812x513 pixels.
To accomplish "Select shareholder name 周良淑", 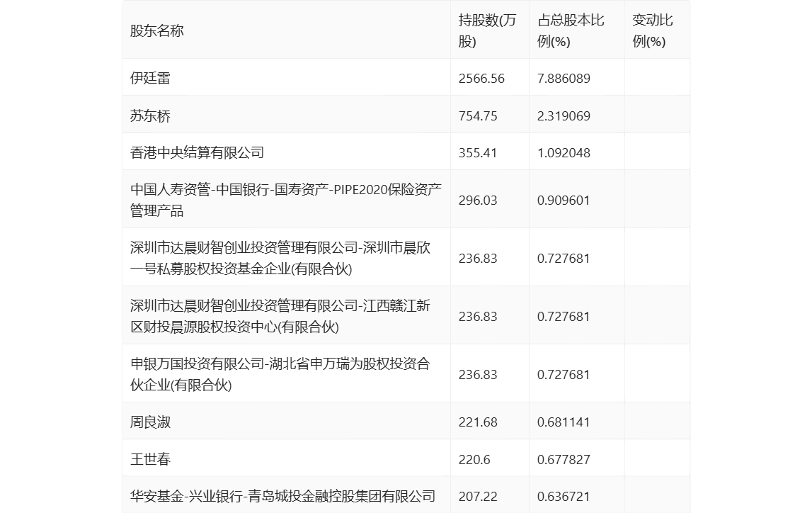I will [x=150, y=422].
